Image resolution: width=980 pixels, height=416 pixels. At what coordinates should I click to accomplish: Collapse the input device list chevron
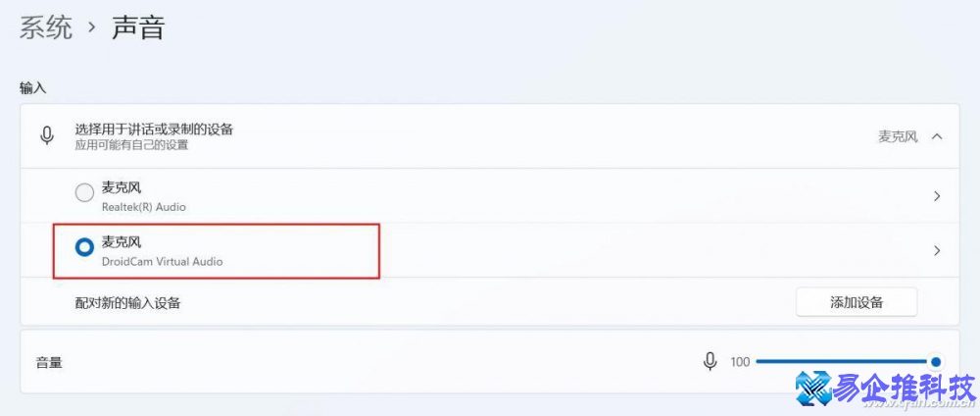937,136
